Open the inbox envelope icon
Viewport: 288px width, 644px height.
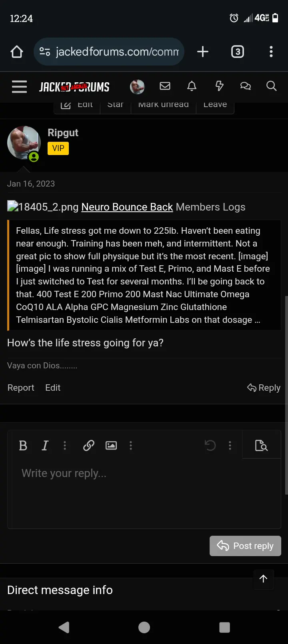pyautogui.click(x=165, y=86)
